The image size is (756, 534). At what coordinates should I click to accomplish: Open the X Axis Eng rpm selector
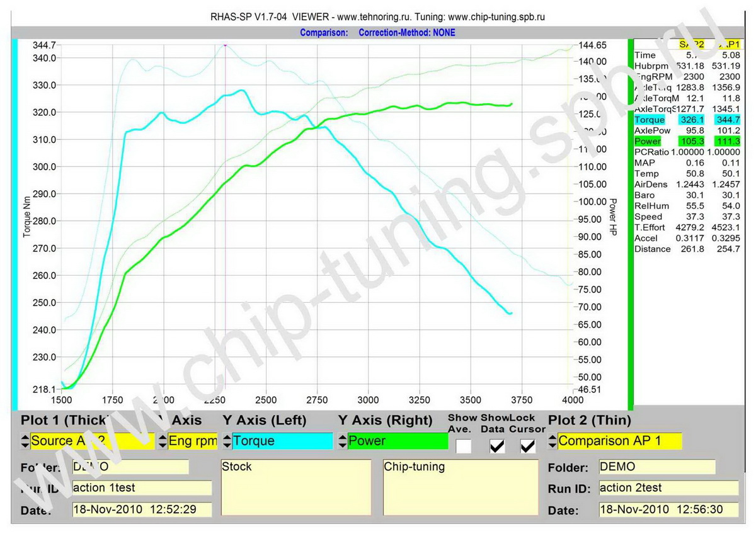(192, 441)
